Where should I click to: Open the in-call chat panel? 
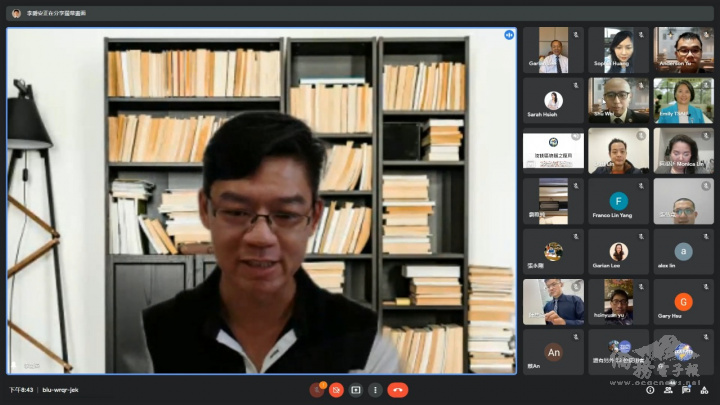pyautogui.click(x=683, y=390)
